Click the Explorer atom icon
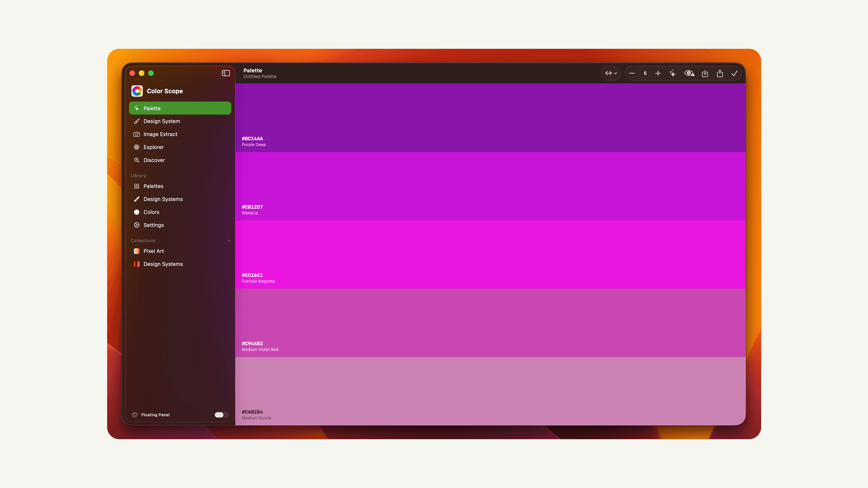Viewport: 868px width, 488px height. point(136,147)
